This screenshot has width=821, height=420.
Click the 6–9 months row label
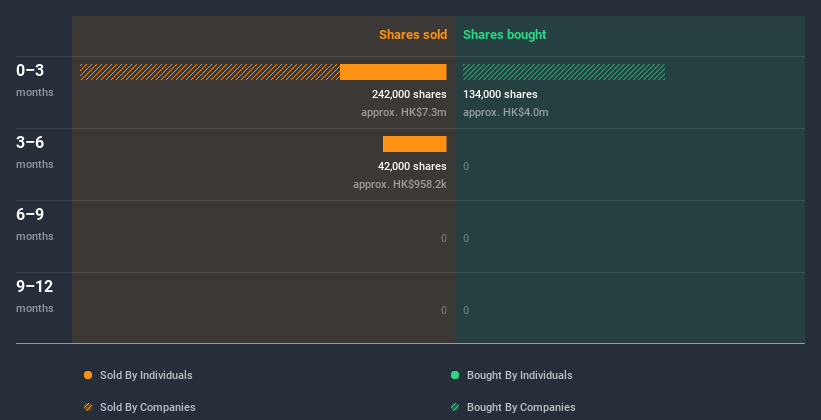(x=35, y=224)
